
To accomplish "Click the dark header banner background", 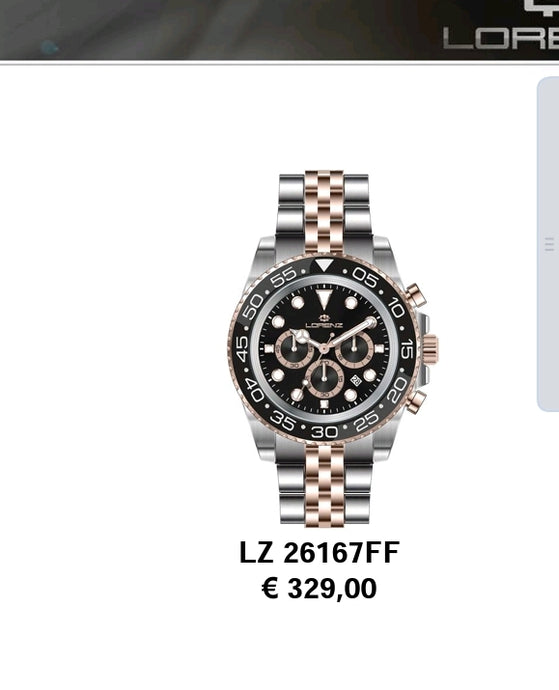I will coord(220,29).
